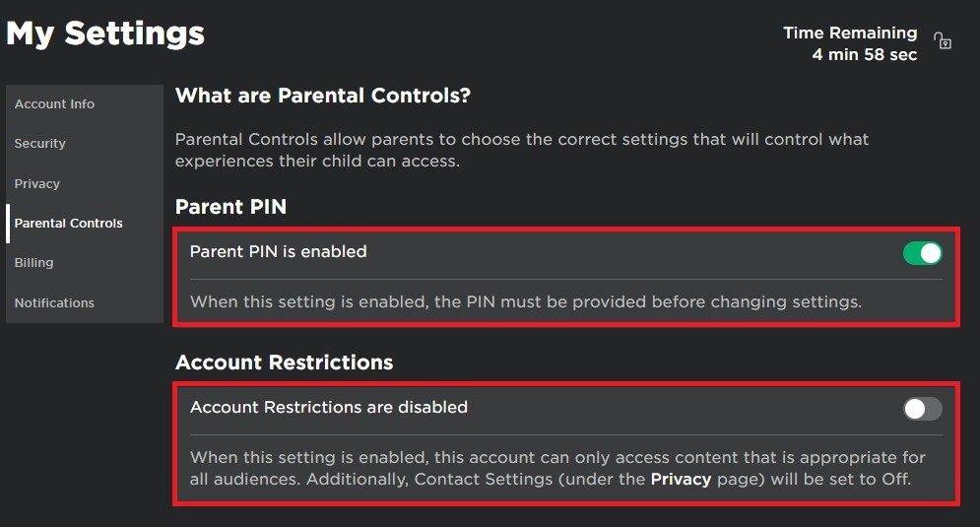Image resolution: width=980 pixels, height=527 pixels.
Task: Open the Account Info tab
Action: (x=55, y=104)
